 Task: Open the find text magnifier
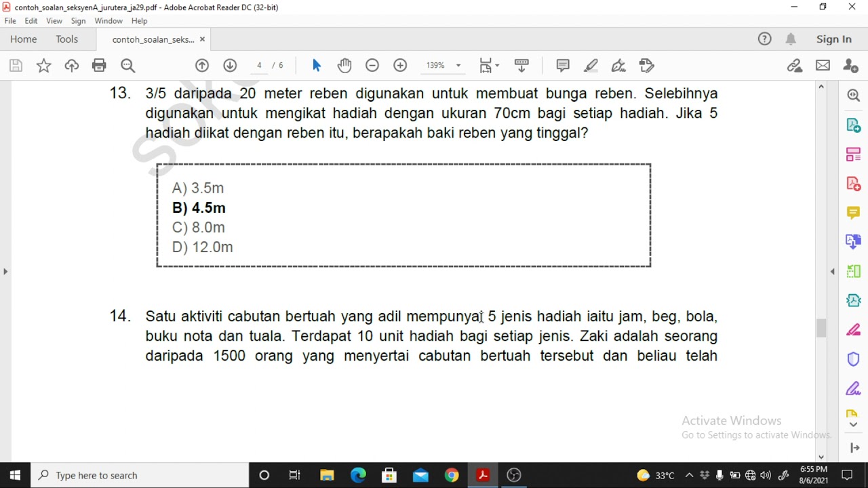tap(127, 66)
